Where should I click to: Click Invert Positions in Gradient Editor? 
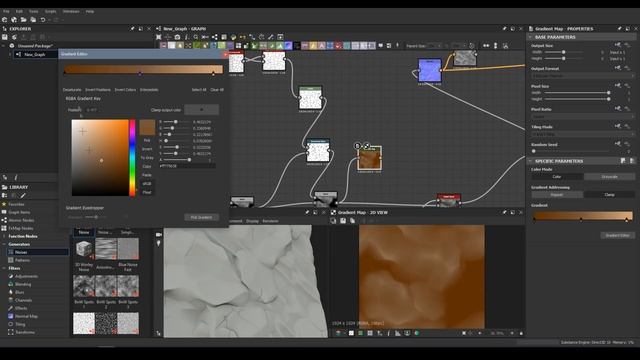click(98, 90)
